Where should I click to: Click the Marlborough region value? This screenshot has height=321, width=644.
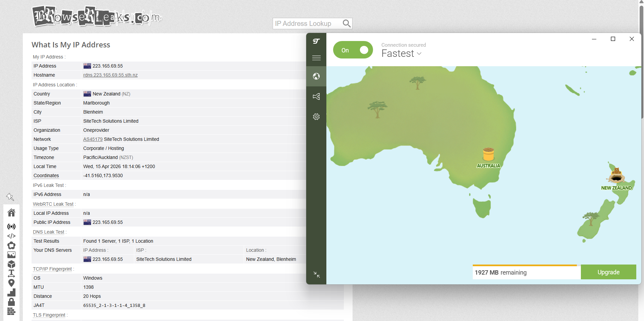click(x=96, y=103)
